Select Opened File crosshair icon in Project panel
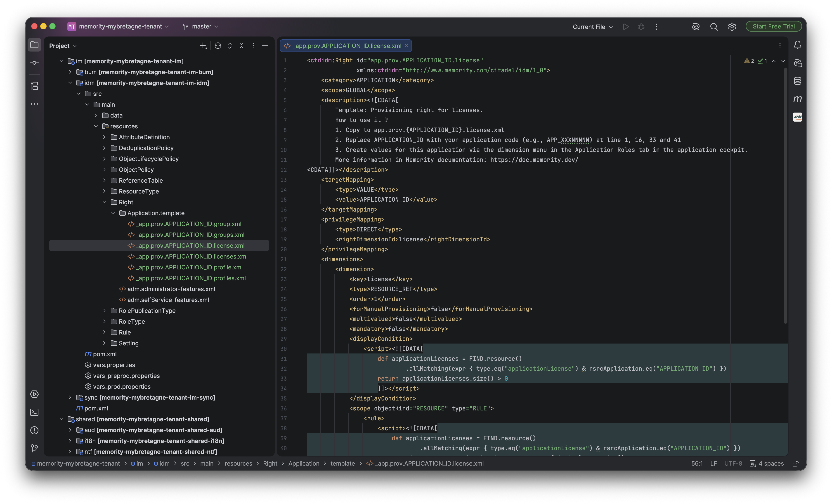 [x=218, y=46]
